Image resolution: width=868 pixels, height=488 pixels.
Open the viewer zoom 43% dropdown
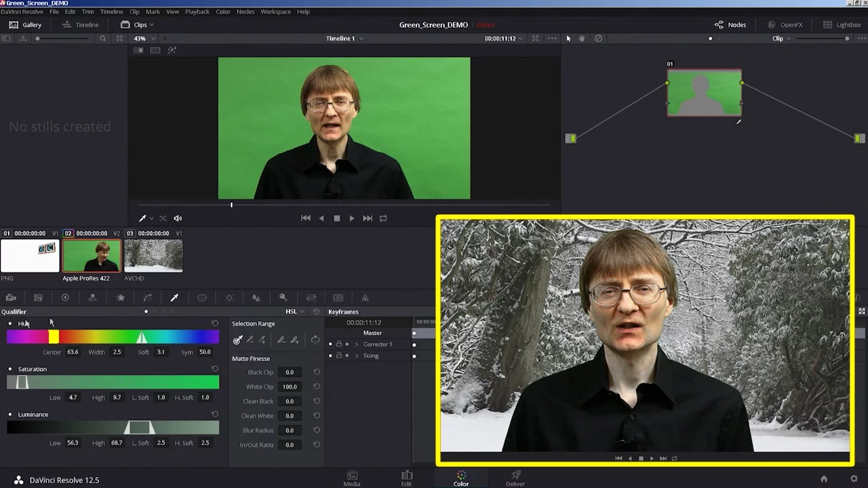[x=143, y=39]
